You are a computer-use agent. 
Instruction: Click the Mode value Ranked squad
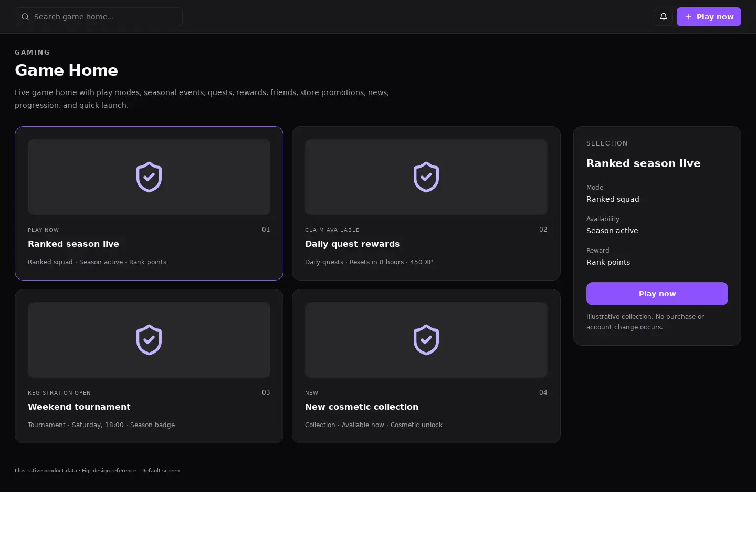click(x=613, y=199)
